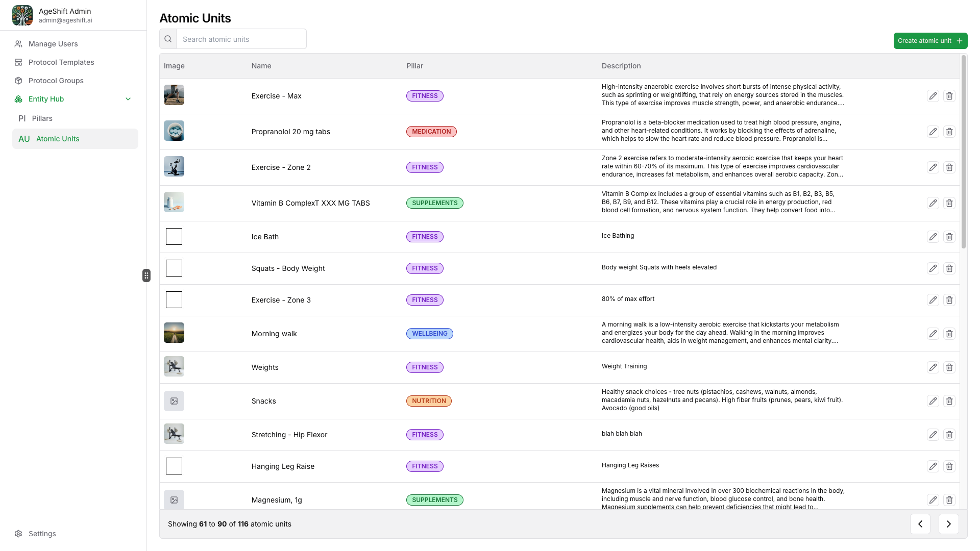The height and width of the screenshot is (551, 980).
Task: Edit the Ice Bath atomic unit
Action: tap(933, 237)
